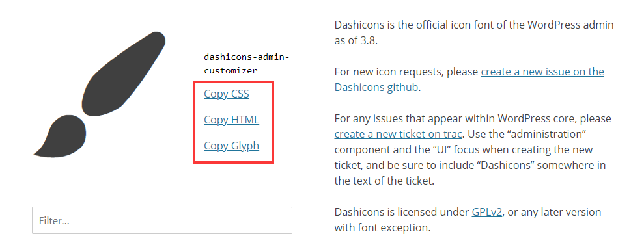The height and width of the screenshot is (247, 644).
Task: Click the dashicons-admin-customizer class name text
Action: click(x=247, y=64)
